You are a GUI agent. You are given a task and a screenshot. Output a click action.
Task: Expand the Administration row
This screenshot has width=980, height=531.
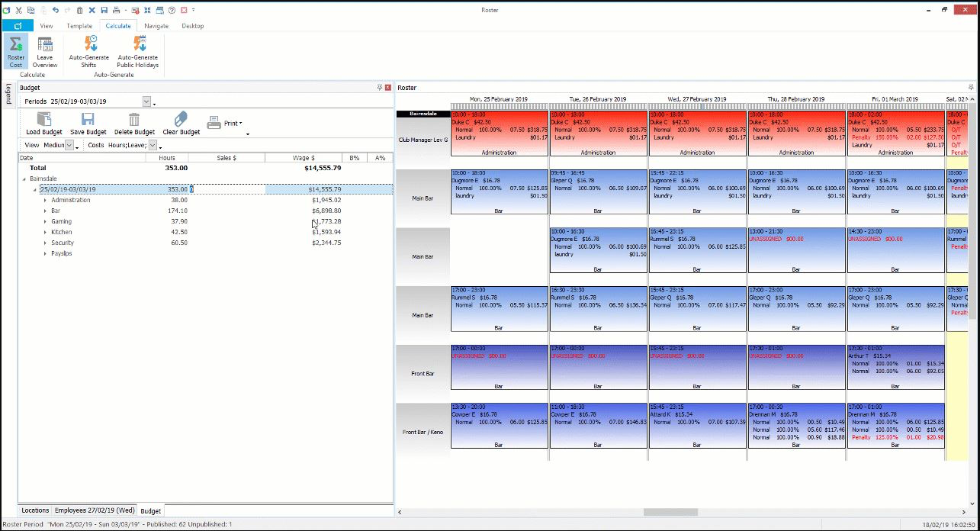(46, 200)
